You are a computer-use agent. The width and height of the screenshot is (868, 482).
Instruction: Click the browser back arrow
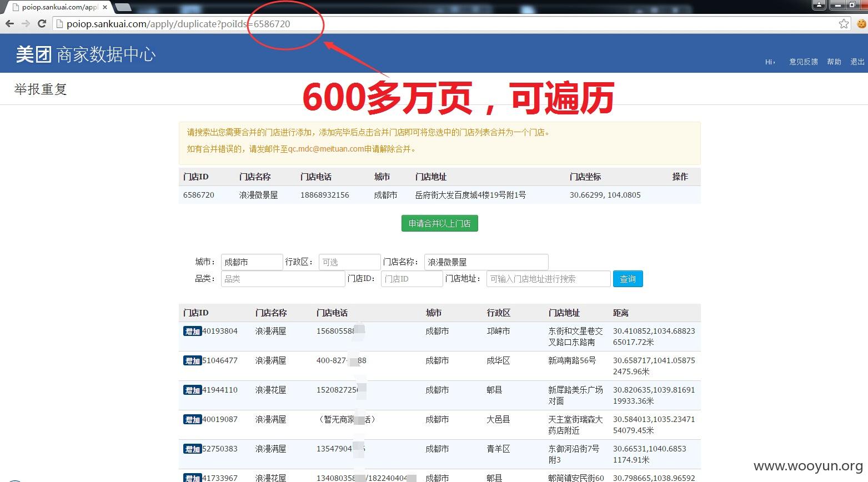(x=9, y=23)
